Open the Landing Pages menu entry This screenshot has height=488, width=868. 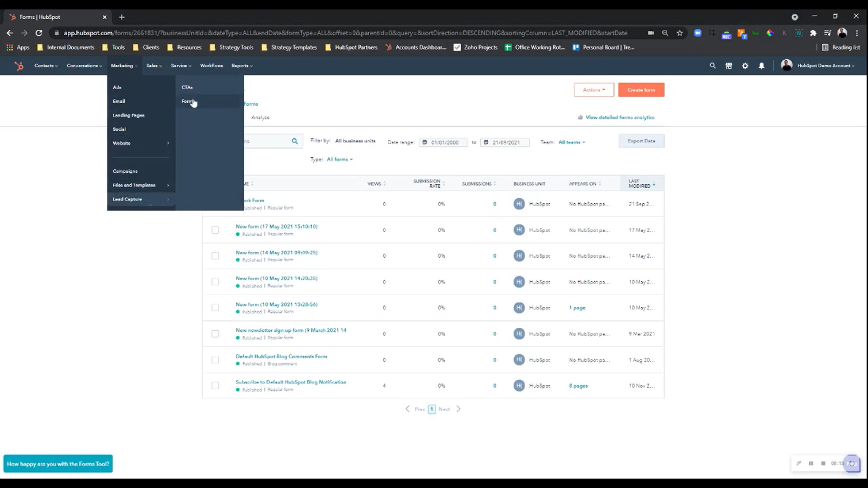pyautogui.click(x=128, y=115)
